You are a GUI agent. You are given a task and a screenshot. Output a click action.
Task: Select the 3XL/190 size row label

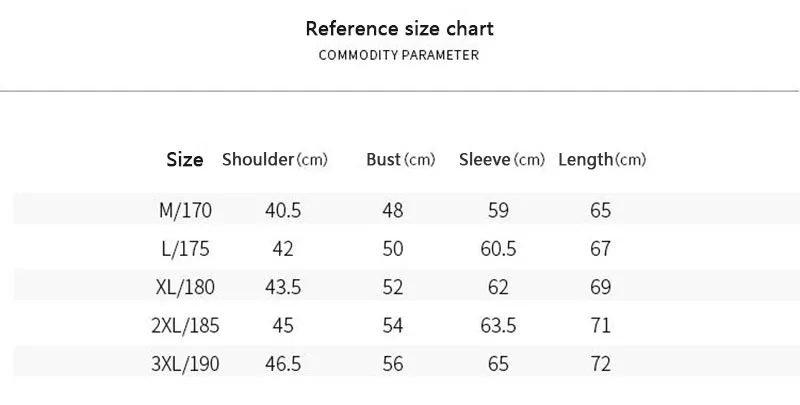(185, 364)
